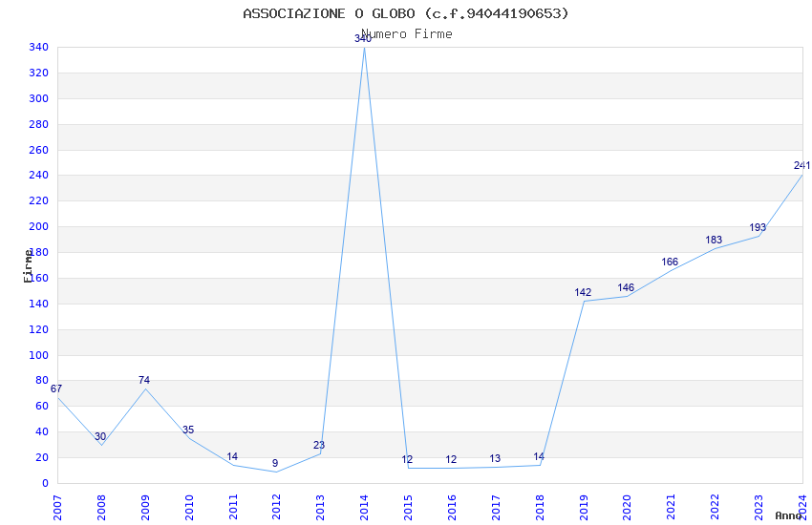
Task: Click the 14 data label for 2018
Action: pyautogui.click(x=539, y=456)
